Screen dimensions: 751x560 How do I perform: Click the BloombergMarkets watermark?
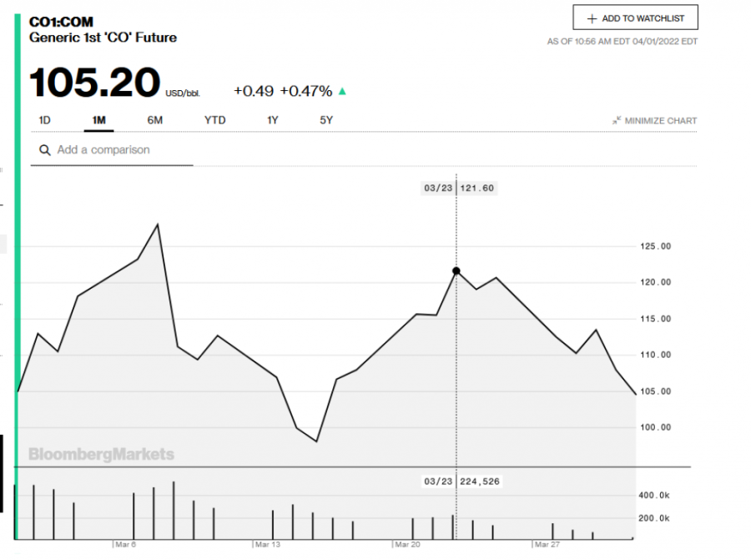point(101,454)
